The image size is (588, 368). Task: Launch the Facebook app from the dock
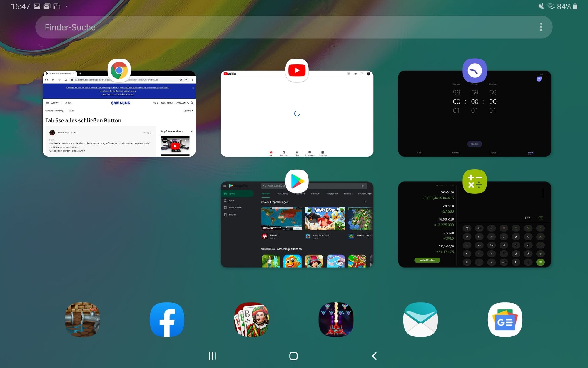click(167, 319)
